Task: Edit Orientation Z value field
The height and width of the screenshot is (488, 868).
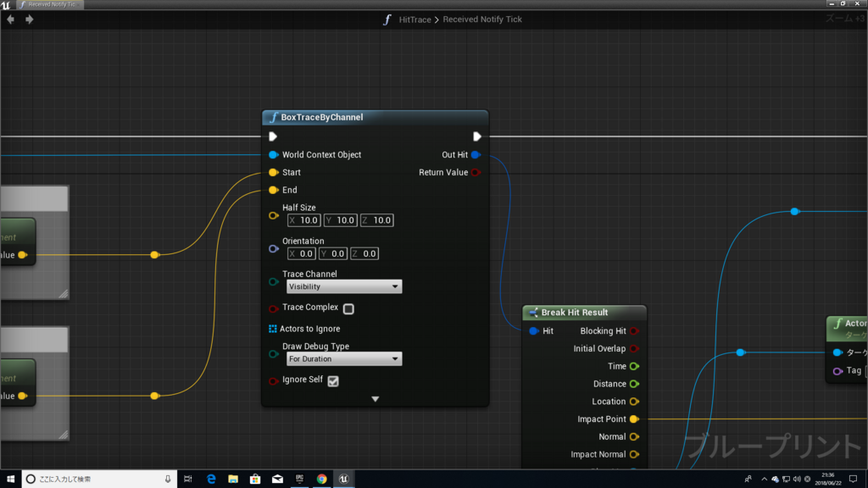Action: click(364, 253)
